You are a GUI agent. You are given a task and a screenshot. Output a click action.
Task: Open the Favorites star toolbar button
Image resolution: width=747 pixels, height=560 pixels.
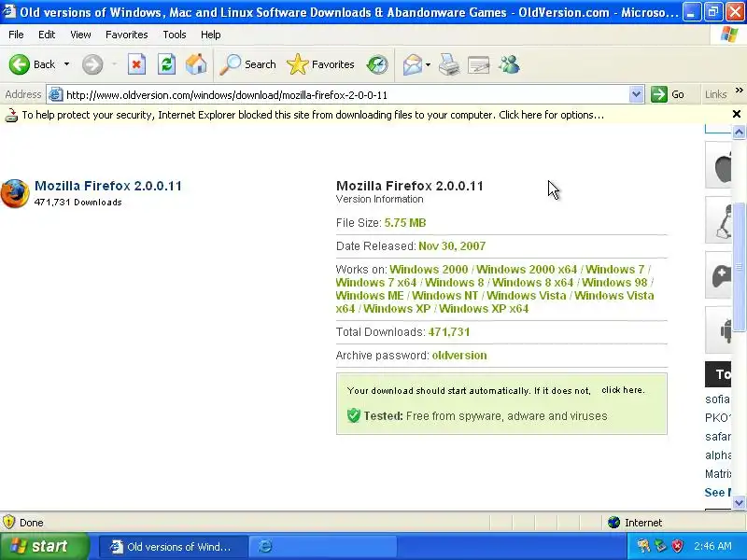coord(320,64)
